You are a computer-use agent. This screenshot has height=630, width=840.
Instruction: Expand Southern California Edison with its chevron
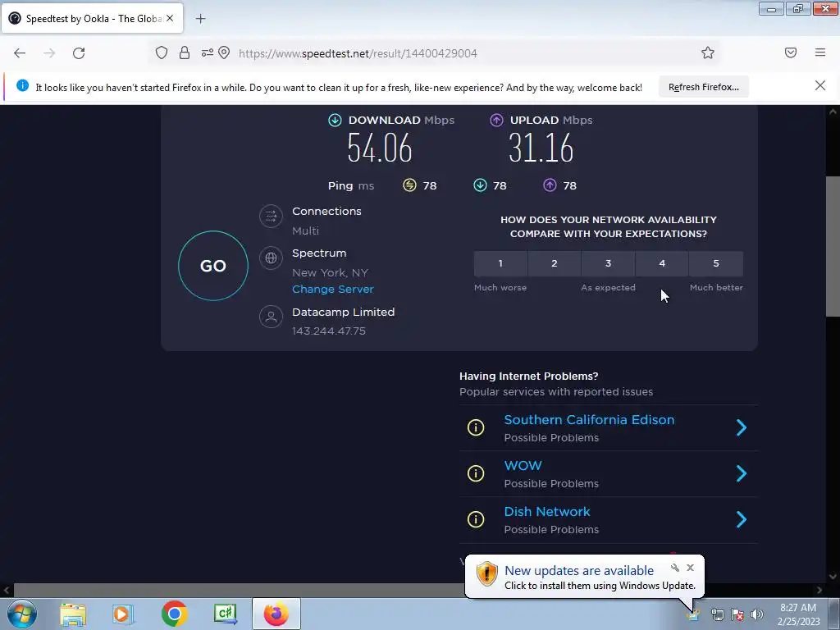click(x=742, y=427)
